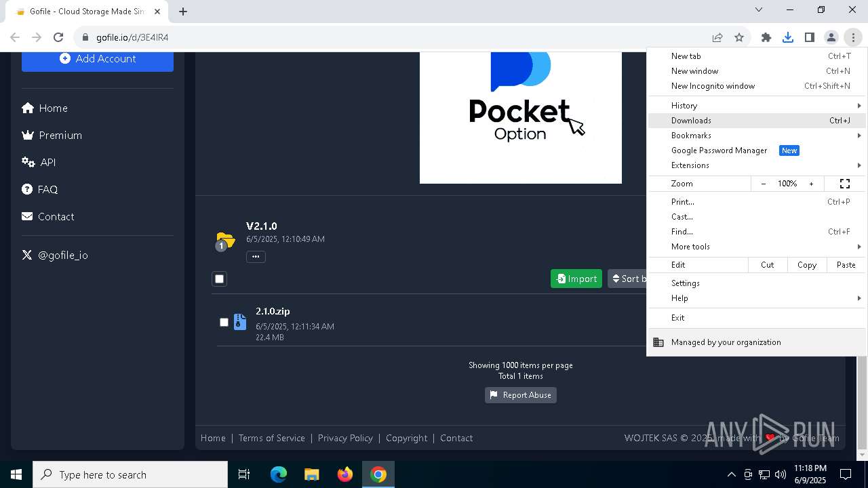The width and height of the screenshot is (868, 488).
Task: Click the browser back arrow
Action: [x=15, y=37]
